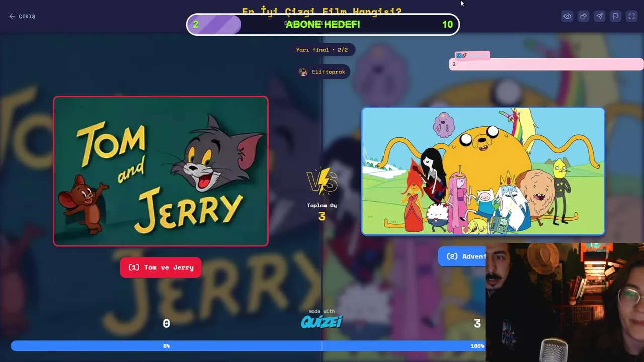
Task: Click the 100% percentage label
Action: point(477,346)
